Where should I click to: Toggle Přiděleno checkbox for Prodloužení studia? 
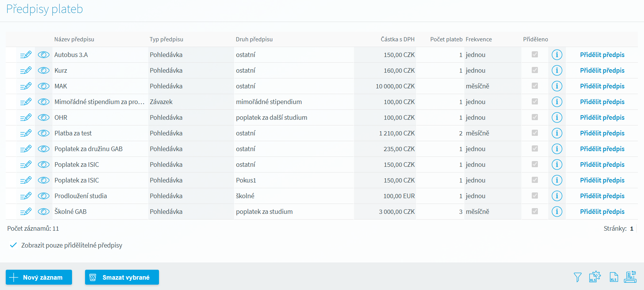point(535,196)
